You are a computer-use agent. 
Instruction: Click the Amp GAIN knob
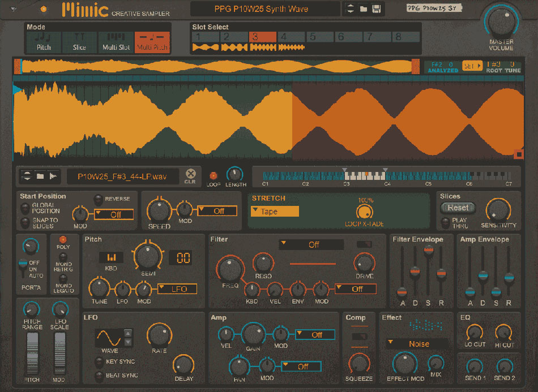[x=253, y=333]
